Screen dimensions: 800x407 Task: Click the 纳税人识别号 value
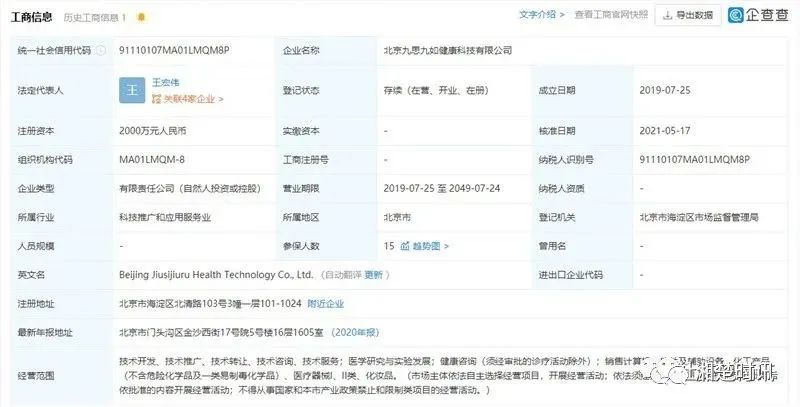[694, 160]
